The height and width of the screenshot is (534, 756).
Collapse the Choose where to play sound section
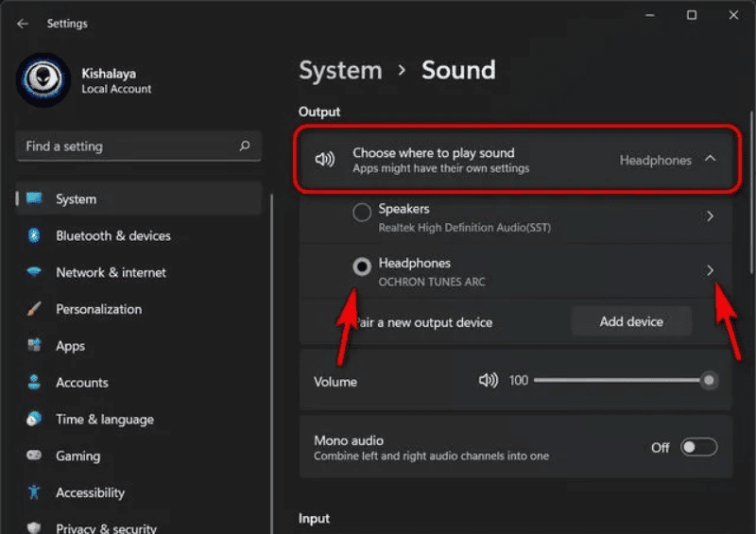tap(711, 159)
